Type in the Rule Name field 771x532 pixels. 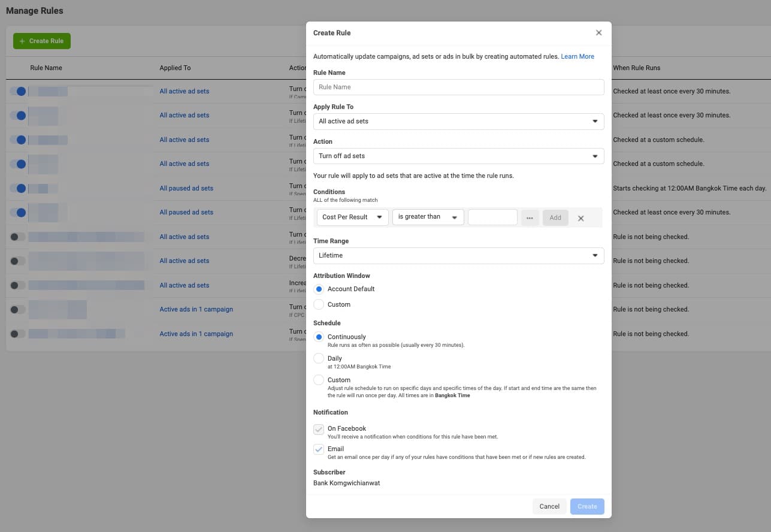[458, 87]
